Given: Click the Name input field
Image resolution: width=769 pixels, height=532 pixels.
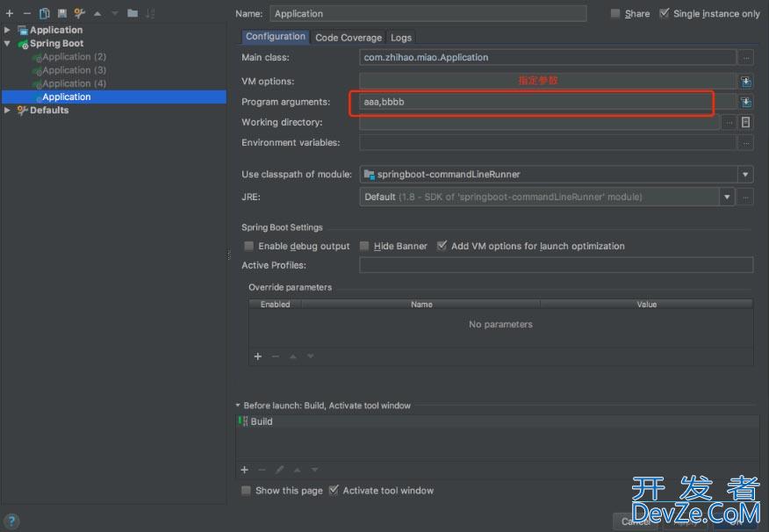Looking at the screenshot, I should pyautogui.click(x=428, y=14).
